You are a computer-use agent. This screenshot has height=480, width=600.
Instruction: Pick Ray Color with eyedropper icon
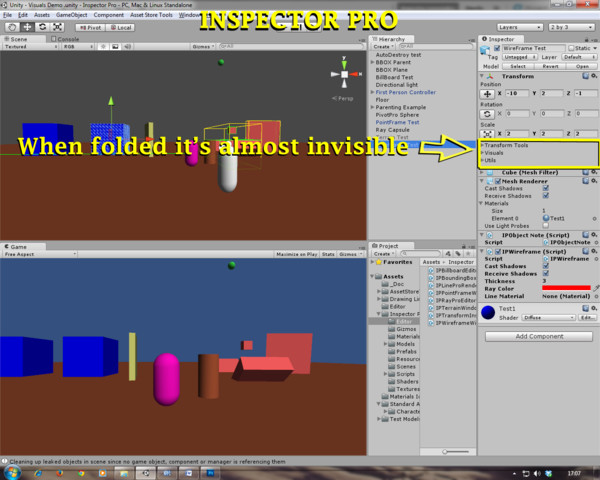pyautogui.click(x=596, y=288)
